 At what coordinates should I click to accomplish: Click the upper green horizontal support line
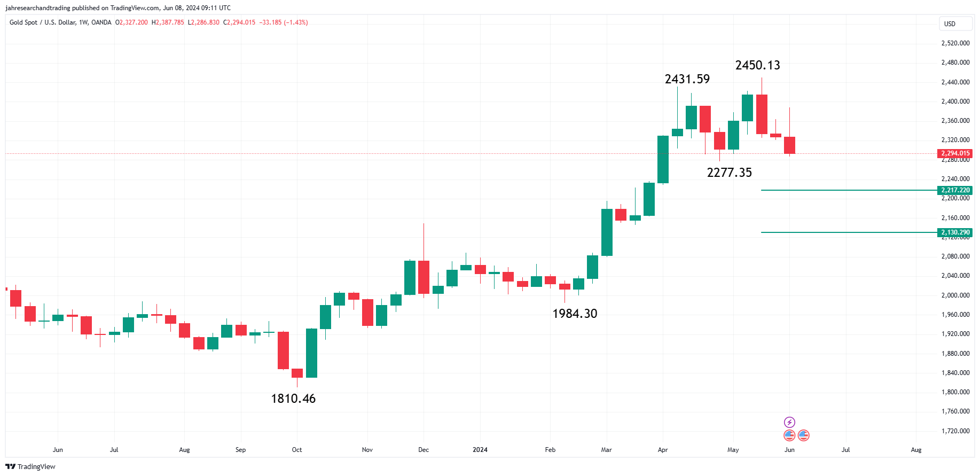[x=849, y=190]
